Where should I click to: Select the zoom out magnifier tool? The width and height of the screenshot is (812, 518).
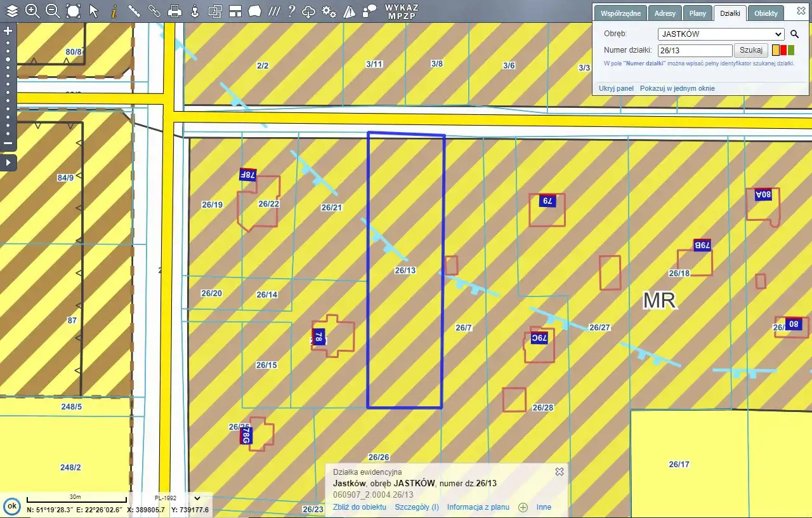click(x=53, y=11)
